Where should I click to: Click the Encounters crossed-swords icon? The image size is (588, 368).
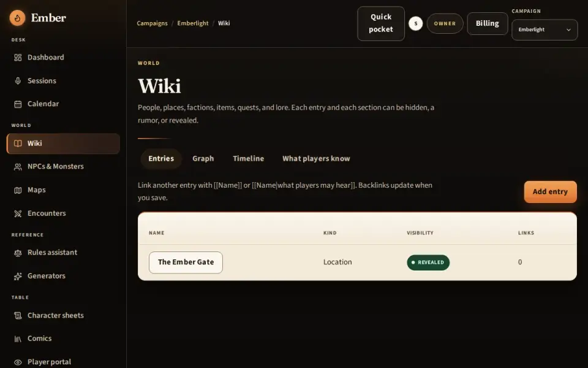coord(18,213)
